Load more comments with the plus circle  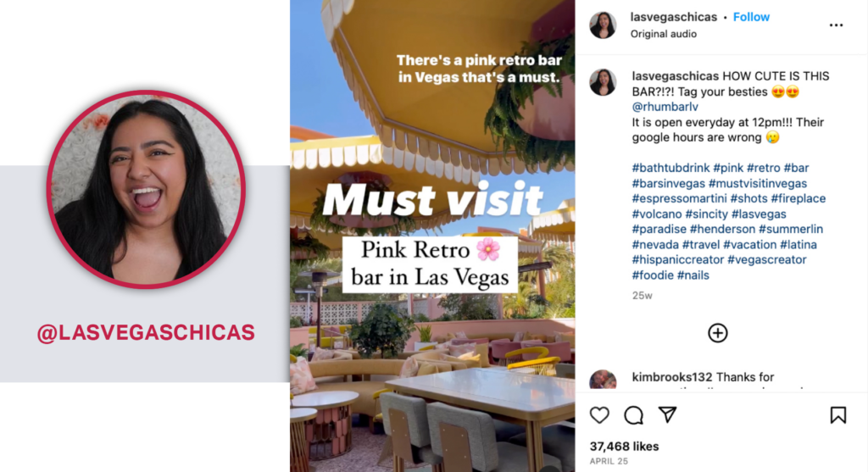click(717, 332)
